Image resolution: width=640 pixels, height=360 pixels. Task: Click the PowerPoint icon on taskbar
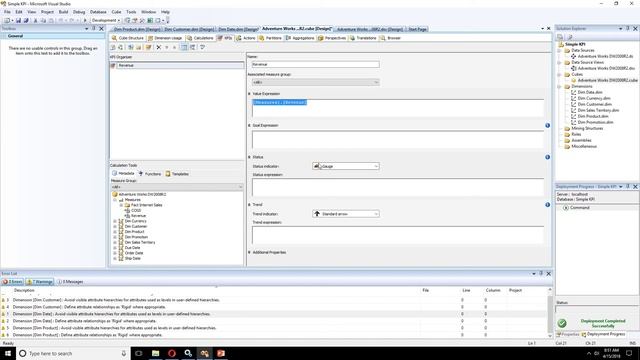[221, 353]
